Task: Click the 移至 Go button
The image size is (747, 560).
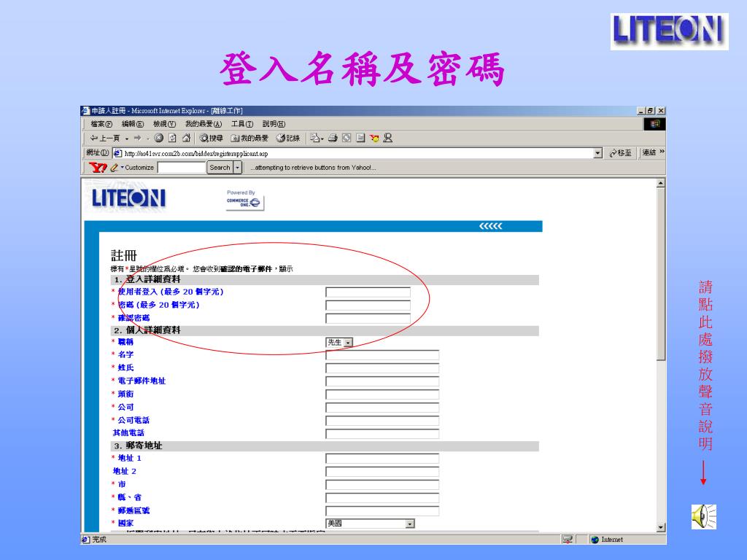Action: tap(621, 153)
